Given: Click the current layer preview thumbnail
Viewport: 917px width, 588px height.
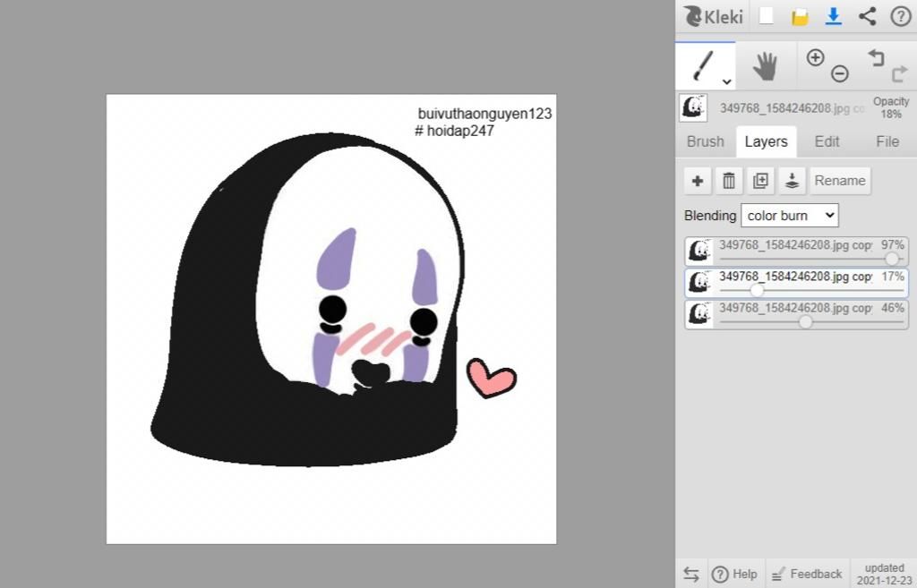Looking at the screenshot, I should [693, 107].
